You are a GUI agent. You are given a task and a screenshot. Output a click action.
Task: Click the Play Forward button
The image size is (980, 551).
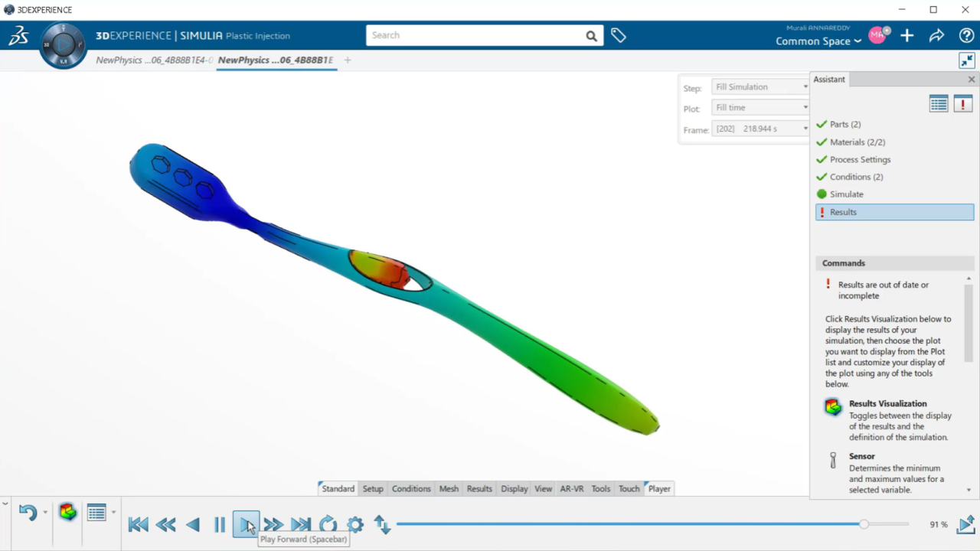[x=246, y=524]
